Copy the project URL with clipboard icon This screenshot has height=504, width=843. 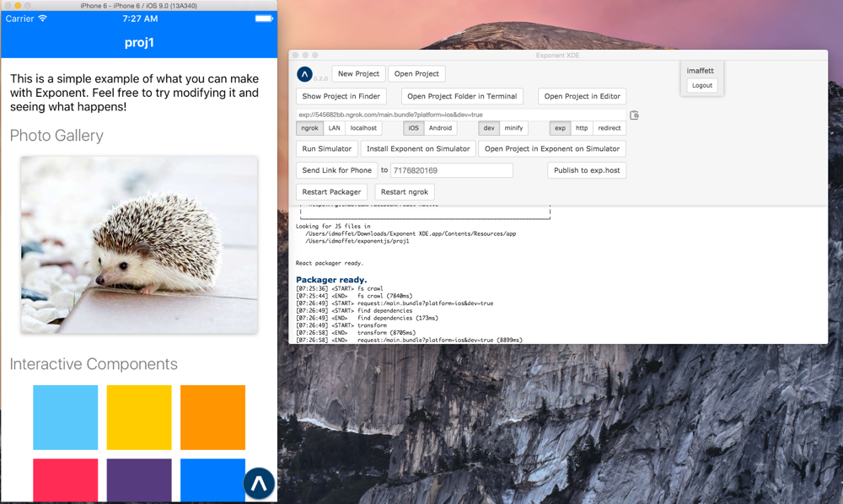click(x=635, y=115)
